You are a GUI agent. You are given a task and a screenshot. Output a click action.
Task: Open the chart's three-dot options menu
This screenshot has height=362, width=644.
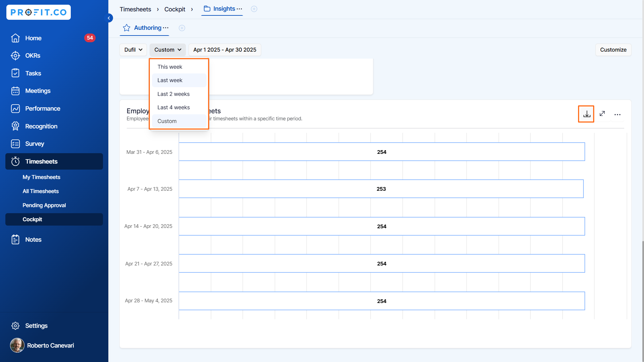click(617, 115)
